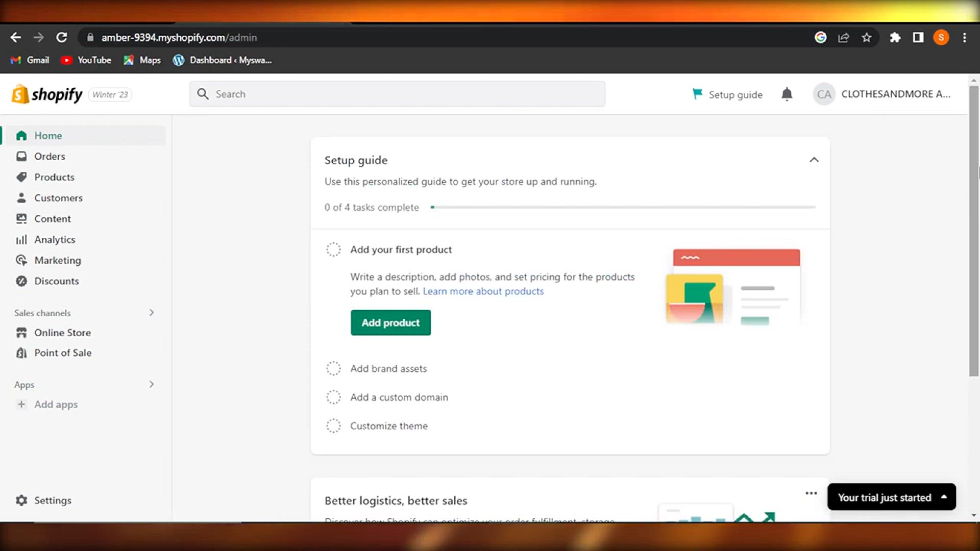Open Gmail bookmark
Viewport: 980px width, 551px height.
(x=30, y=60)
